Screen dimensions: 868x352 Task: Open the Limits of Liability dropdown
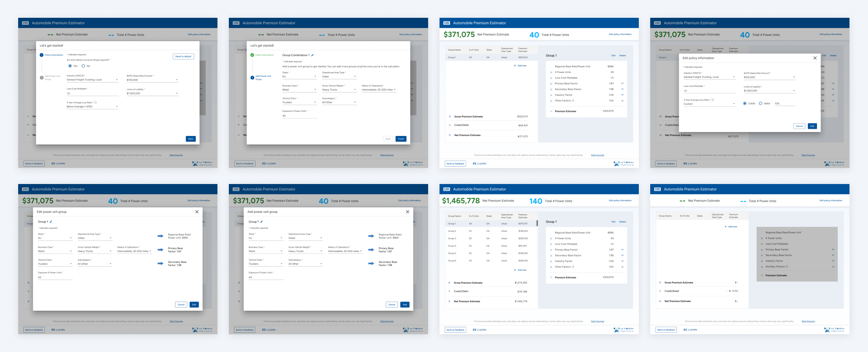(x=152, y=93)
